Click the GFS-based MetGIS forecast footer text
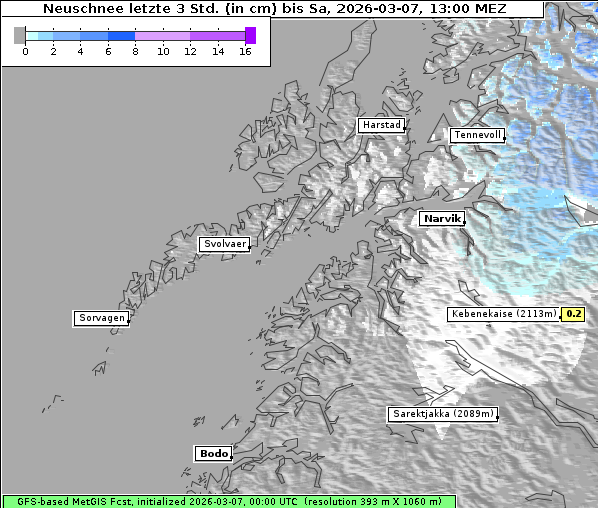 [229, 501]
